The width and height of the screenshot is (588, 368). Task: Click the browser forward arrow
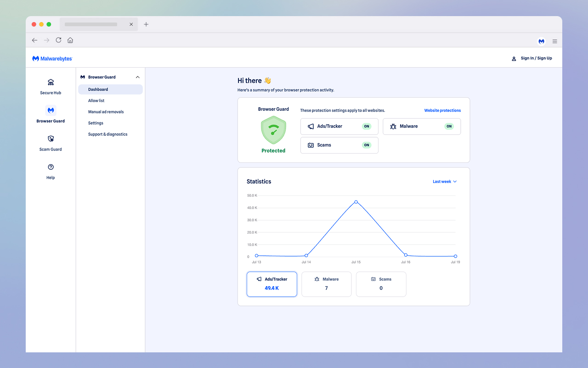pos(46,40)
